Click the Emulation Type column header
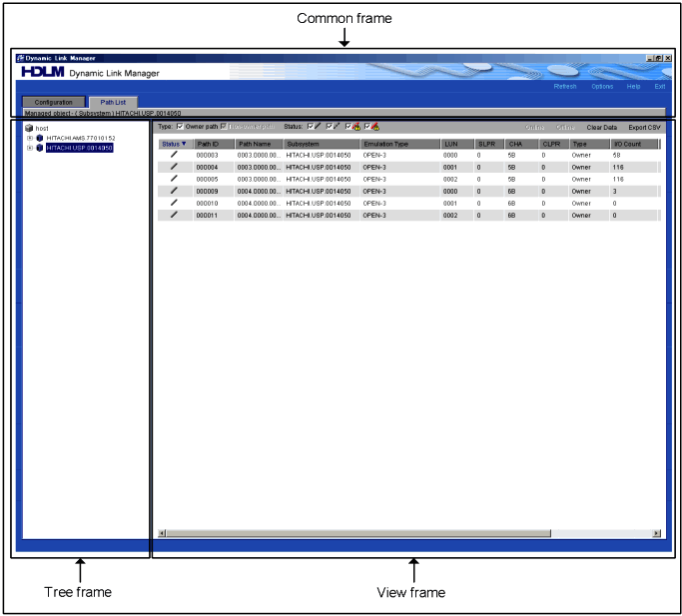 (x=400, y=144)
